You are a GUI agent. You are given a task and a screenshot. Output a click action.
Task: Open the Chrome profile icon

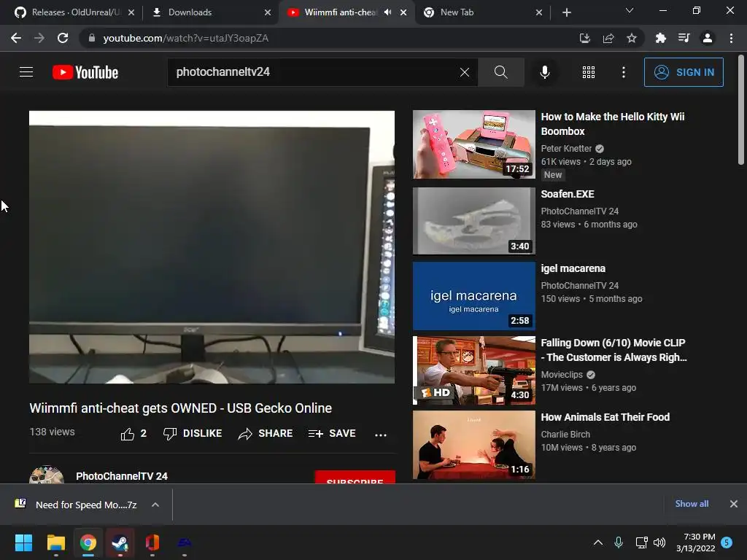[708, 38]
